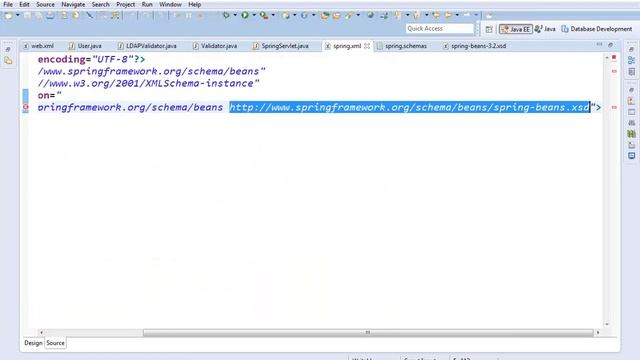
Task: Close the spring.xml editor tab
Action: tap(367, 46)
